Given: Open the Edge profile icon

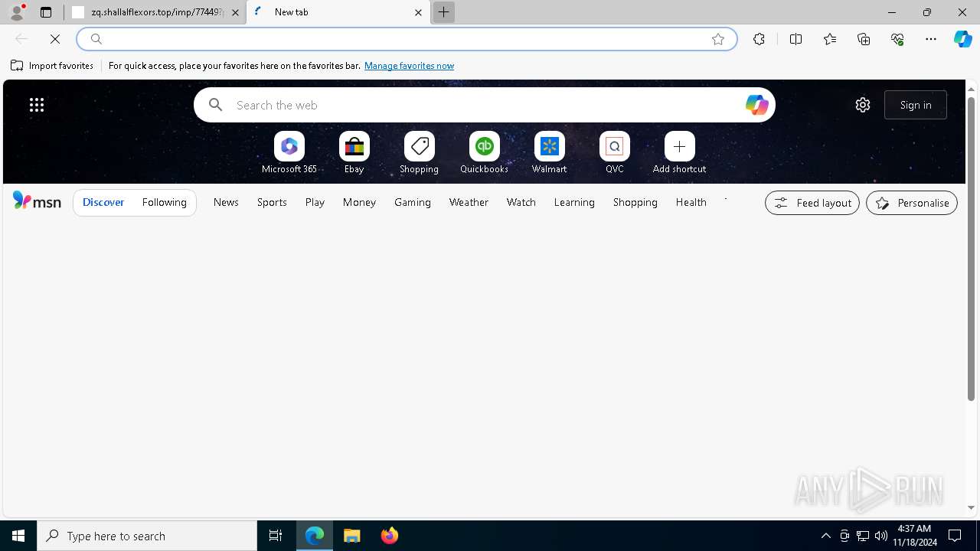Looking at the screenshot, I should [17, 12].
